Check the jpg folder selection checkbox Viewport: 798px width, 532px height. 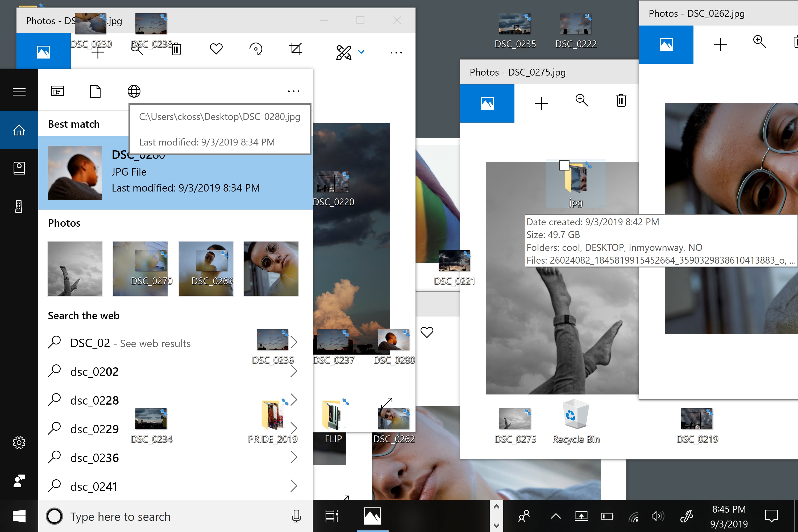(x=564, y=165)
